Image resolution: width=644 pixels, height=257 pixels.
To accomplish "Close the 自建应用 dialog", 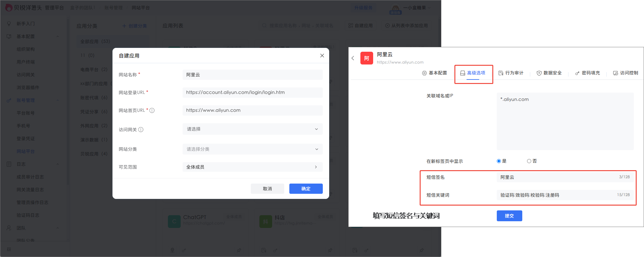I will 322,56.
